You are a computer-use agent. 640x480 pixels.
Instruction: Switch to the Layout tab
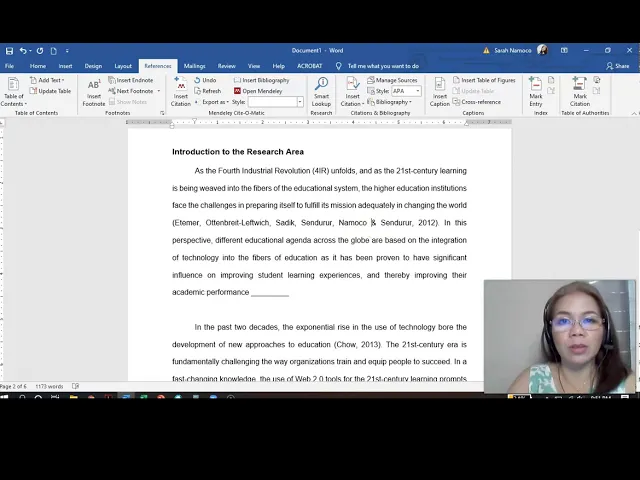click(123, 66)
